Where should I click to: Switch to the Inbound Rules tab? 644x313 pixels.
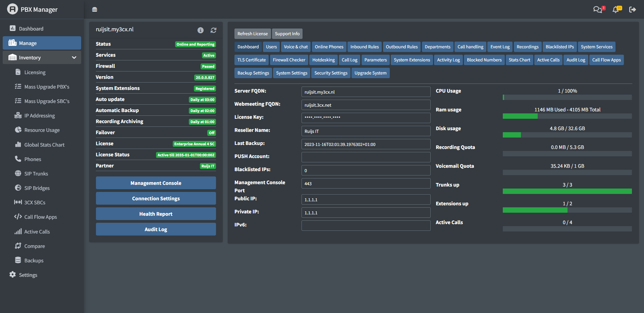coord(364,47)
